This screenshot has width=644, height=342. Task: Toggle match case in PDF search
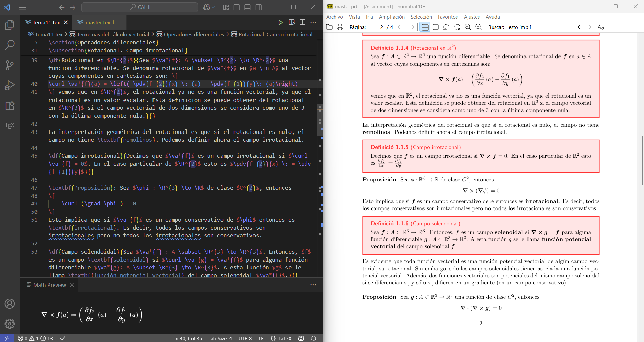[601, 27]
